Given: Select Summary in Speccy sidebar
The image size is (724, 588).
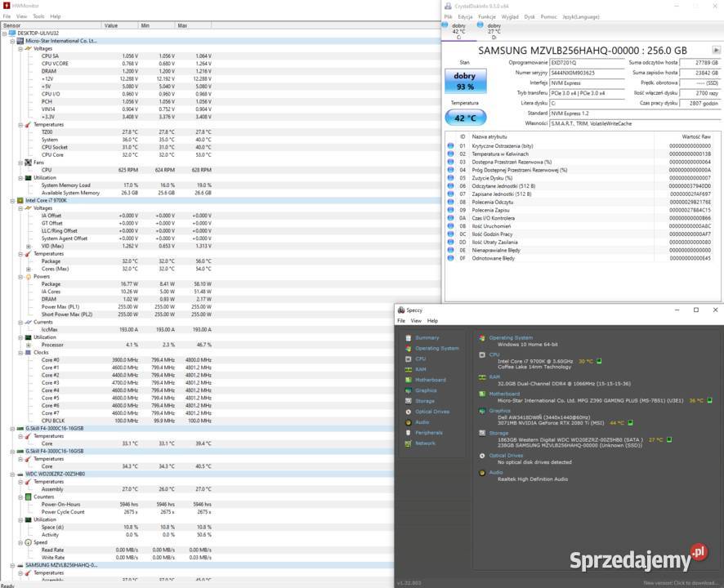Looking at the screenshot, I should coord(427,338).
